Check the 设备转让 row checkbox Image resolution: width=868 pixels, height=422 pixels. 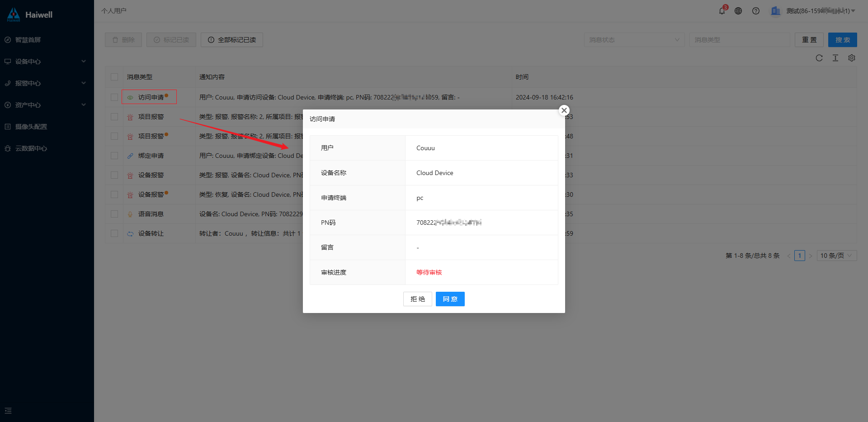(114, 233)
